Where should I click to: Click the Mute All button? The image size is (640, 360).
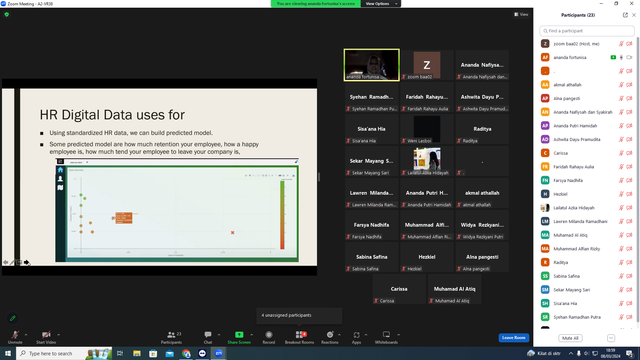click(570, 338)
